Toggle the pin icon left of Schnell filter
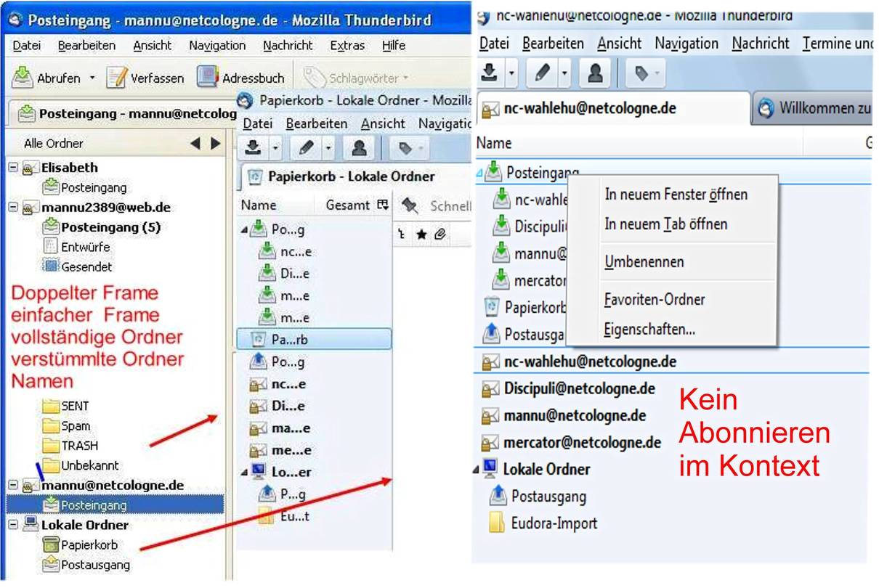Screen dimensions: 879x588 coord(410,206)
